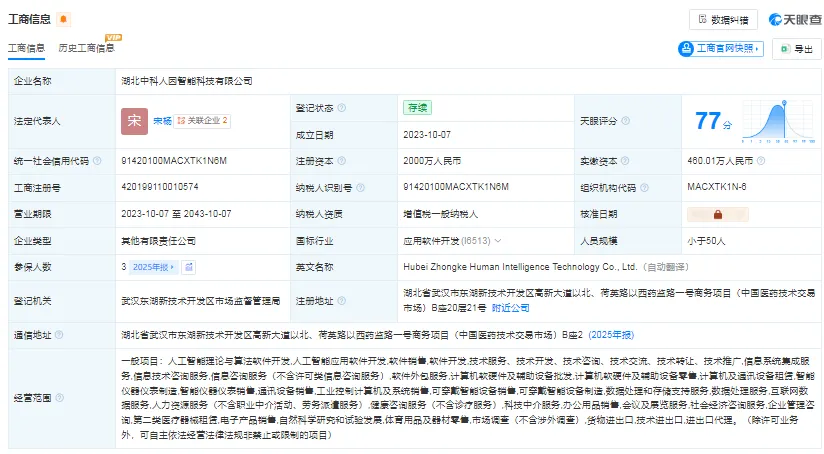This screenshot has height=454, width=824.
Task: Click the score distribution chart
Action: pyautogui.click(x=778, y=121)
